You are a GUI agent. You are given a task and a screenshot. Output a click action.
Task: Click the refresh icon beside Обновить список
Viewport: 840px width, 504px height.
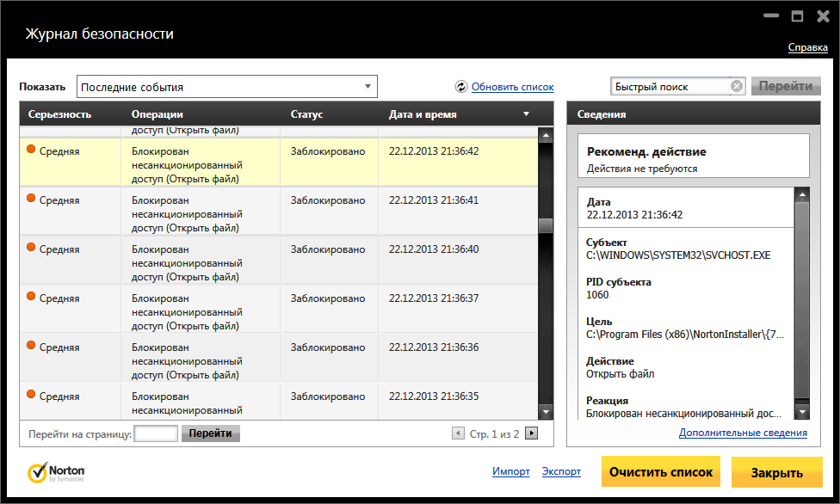(461, 87)
